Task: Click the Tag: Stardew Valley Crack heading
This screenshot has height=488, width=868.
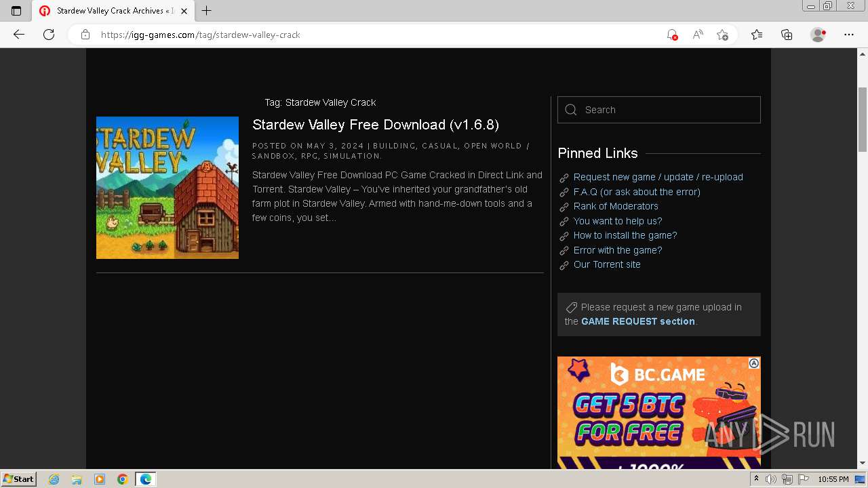Action: point(320,102)
